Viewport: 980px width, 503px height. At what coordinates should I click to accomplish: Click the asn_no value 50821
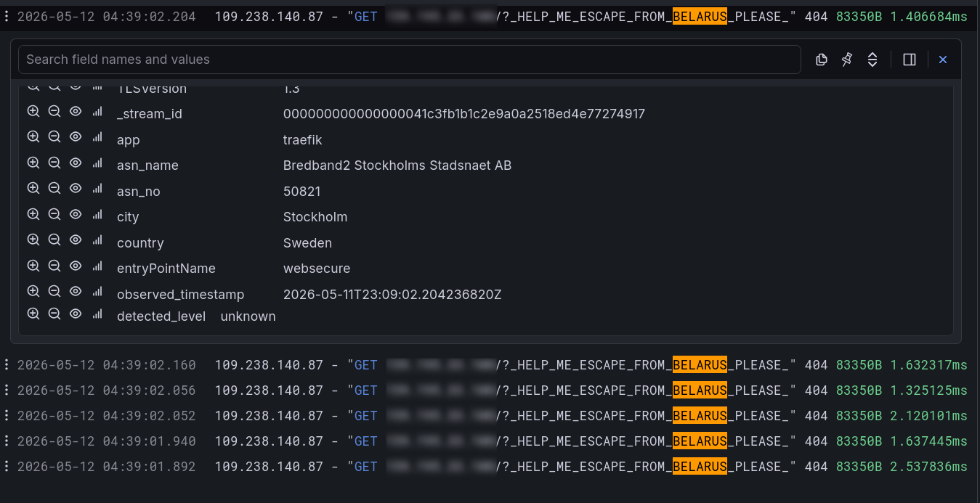(302, 192)
